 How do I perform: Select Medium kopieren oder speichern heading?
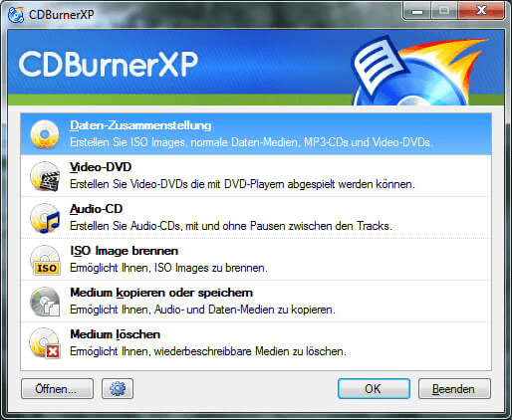(161, 293)
